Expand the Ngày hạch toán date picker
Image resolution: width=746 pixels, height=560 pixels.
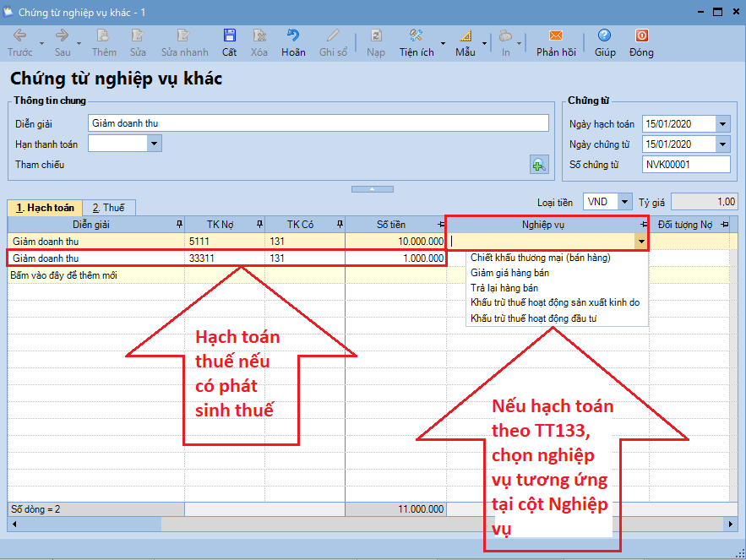[x=722, y=124]
